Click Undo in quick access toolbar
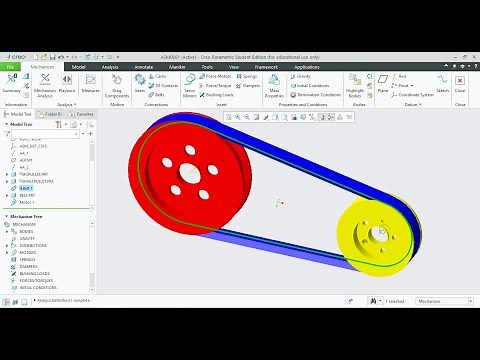 pyautogui.click(x=61, y=57)
